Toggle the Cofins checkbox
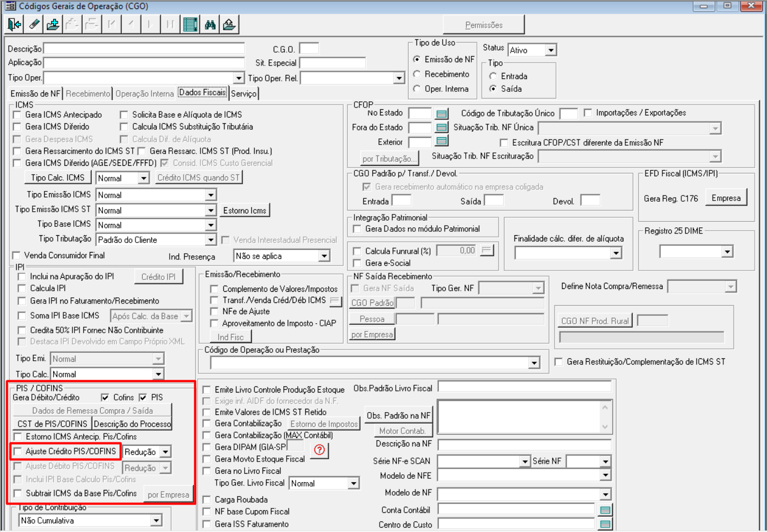 (x=105, y=397)
